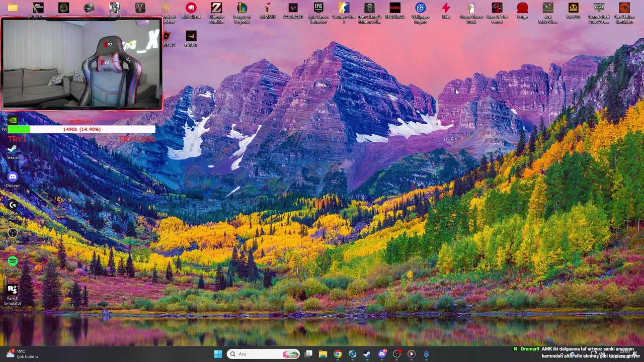Launch the Grand Theft Auto V shortcut
The height and width of the screenshot is (362, 644).
[599, 13]
